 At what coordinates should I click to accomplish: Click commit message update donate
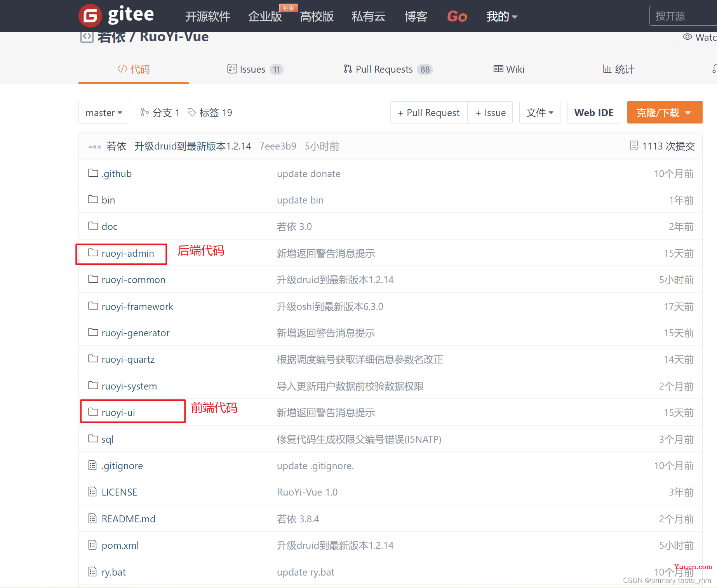pyautogui.click(x=309, y=174)
